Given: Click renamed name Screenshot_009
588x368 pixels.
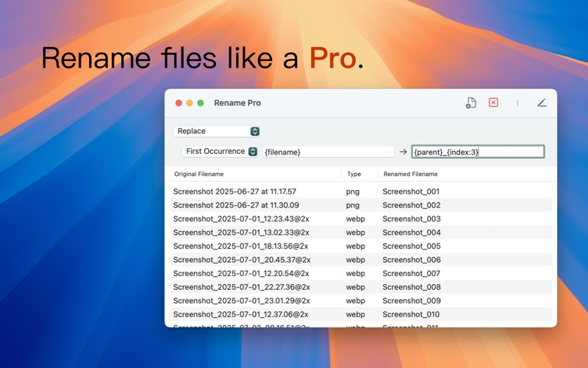Looking at the screenshot, I should coord(412,301).
